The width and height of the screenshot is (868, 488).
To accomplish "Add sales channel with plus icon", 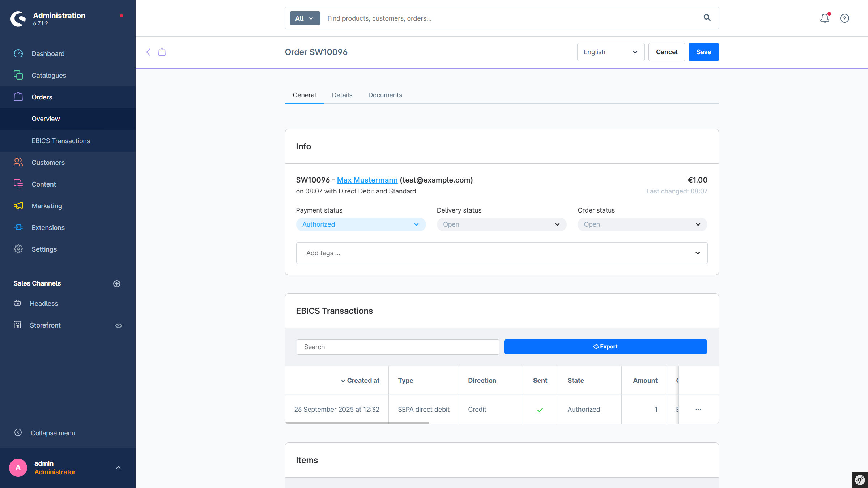I will [x=116, y=284].
